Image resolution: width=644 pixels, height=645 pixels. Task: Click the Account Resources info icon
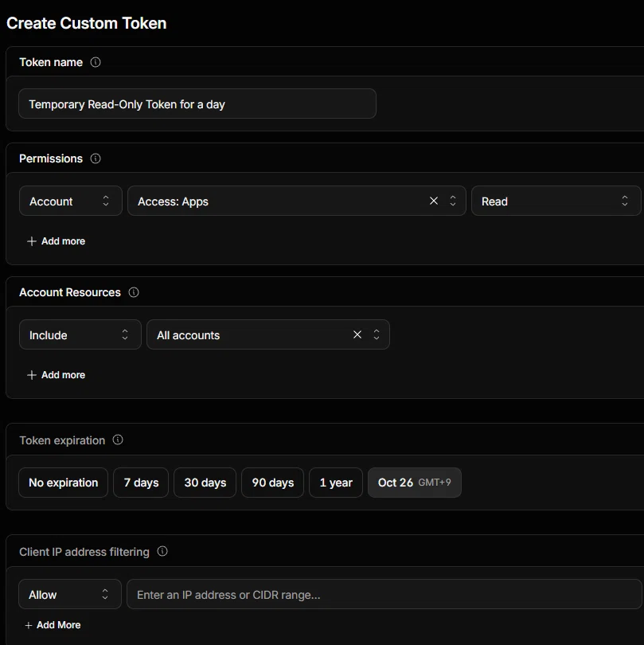coord(134,292)
